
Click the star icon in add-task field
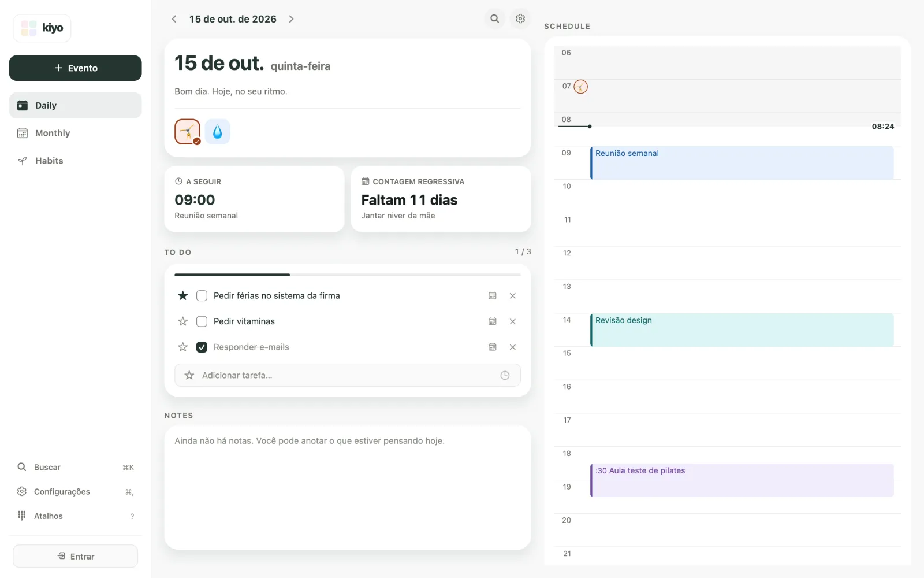(x=189, y=375)
